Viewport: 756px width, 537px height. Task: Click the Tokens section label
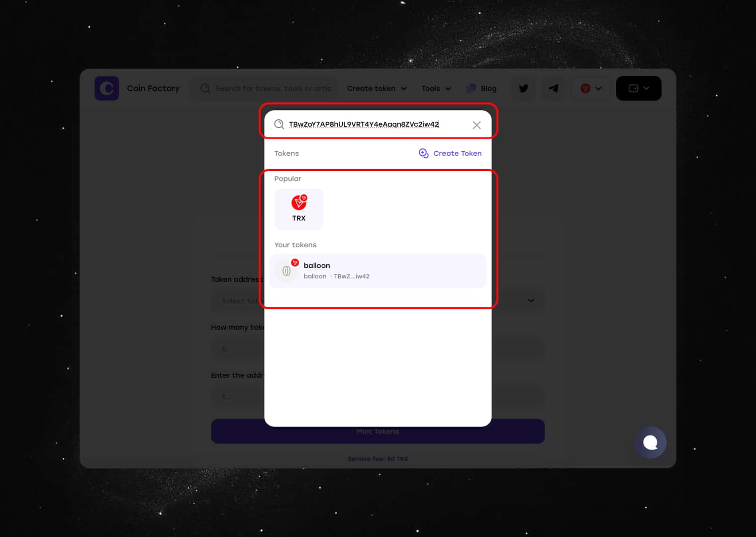(286, 153)
